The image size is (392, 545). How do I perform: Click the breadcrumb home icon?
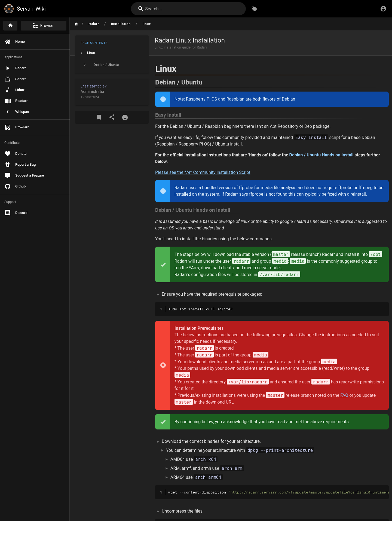76,24
